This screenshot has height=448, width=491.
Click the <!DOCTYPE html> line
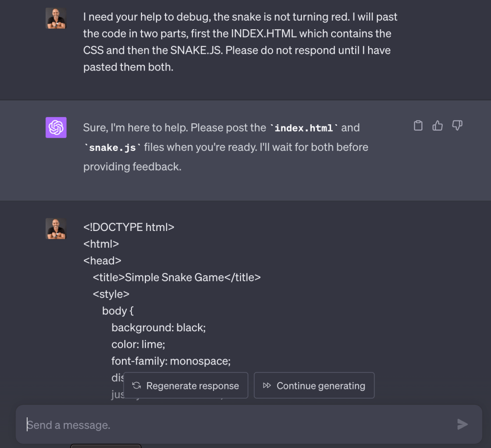tap(129, 227)
